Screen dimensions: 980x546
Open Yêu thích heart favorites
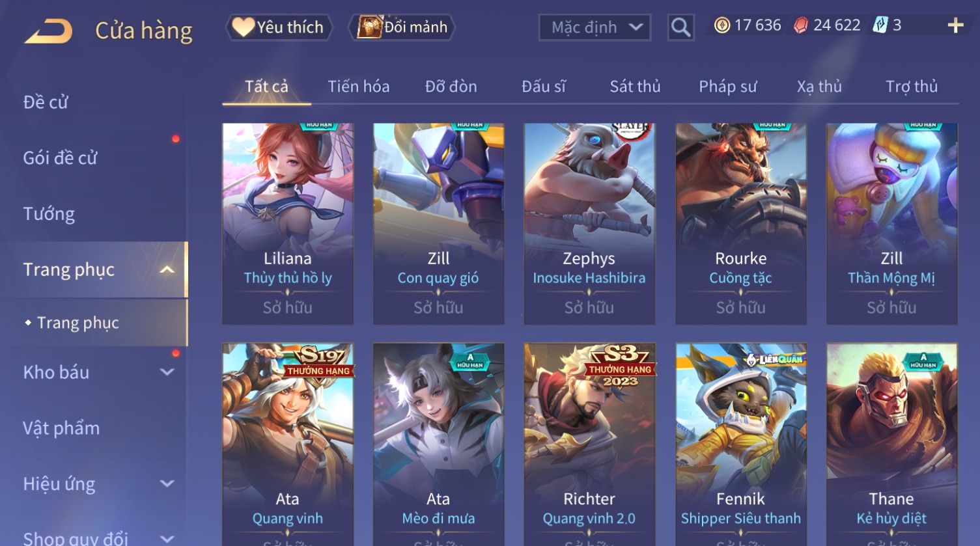pyautogui.click(x=279, y=27)
